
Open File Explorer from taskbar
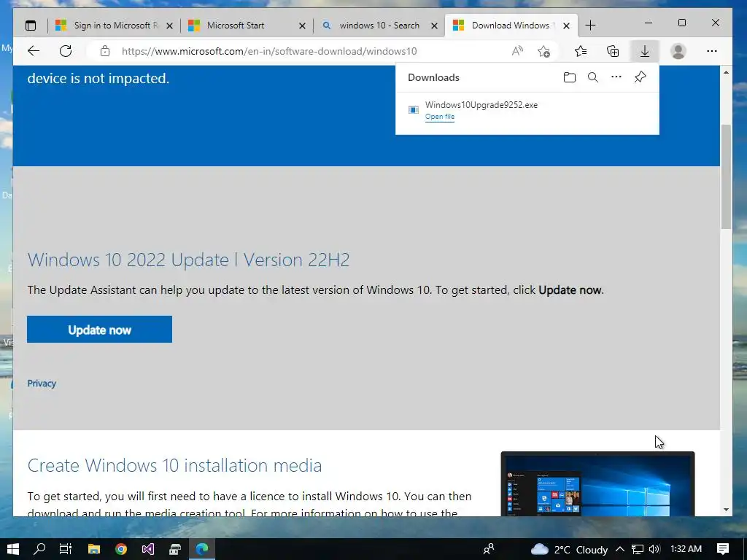point(94,549)
